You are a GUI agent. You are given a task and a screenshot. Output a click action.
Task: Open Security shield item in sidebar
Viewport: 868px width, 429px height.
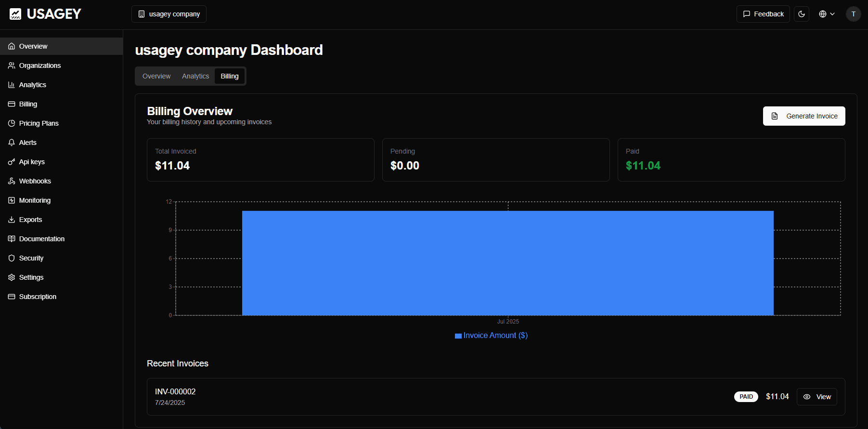[x=31, y=258]
